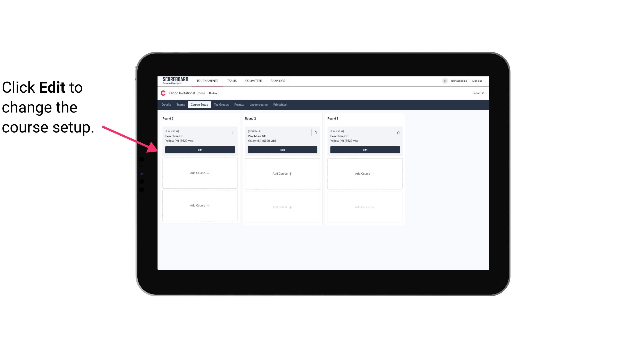Click the delete icon for Round 1 course
This screenshot has width=644, height=346.
(234, 132)
